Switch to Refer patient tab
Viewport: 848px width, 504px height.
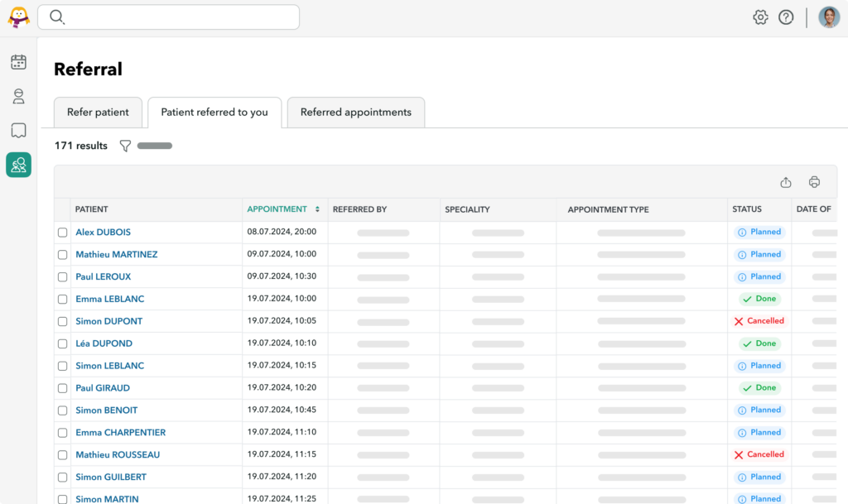[98, 113]
